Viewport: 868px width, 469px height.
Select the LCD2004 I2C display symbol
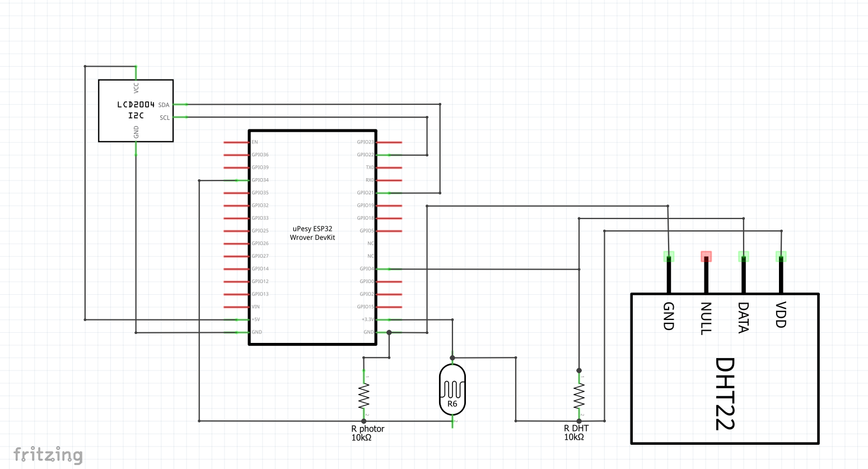136,110
